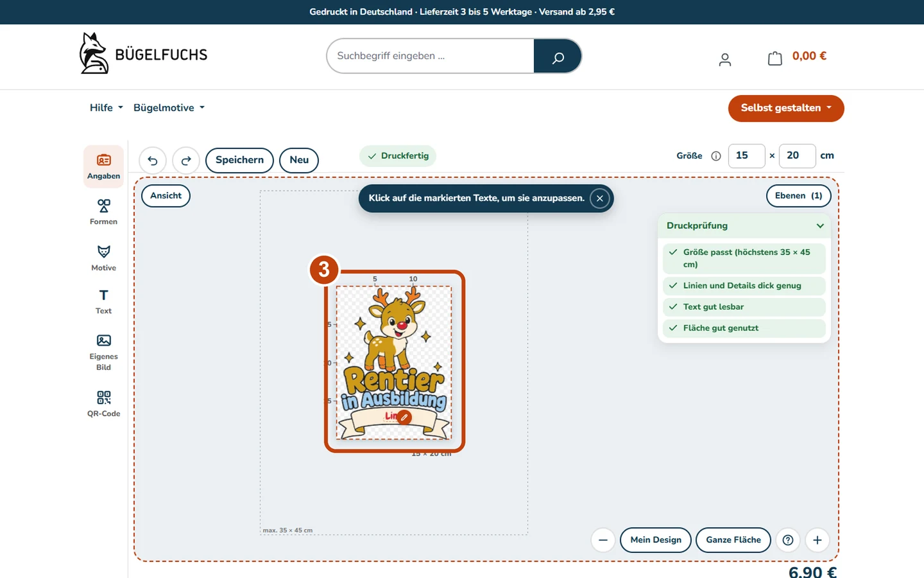Zoom in with the plus button

(817, 540)
